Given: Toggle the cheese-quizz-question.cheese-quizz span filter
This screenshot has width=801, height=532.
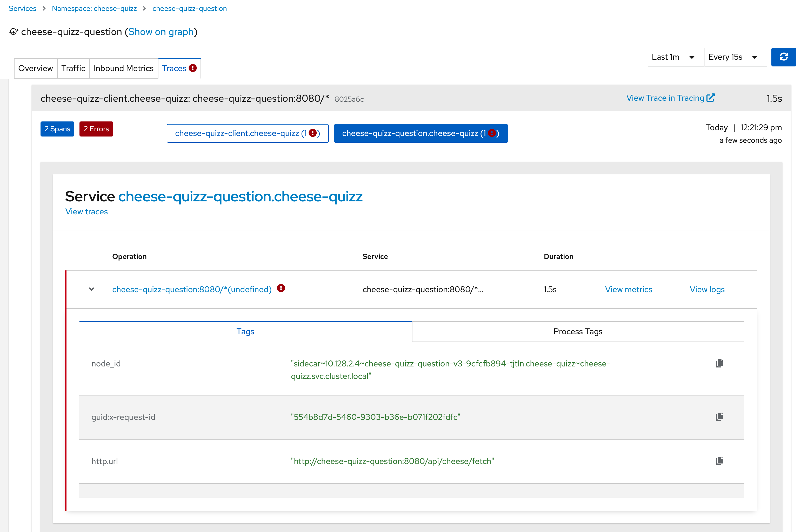Looking at the screenshot, I should point(420,133).
